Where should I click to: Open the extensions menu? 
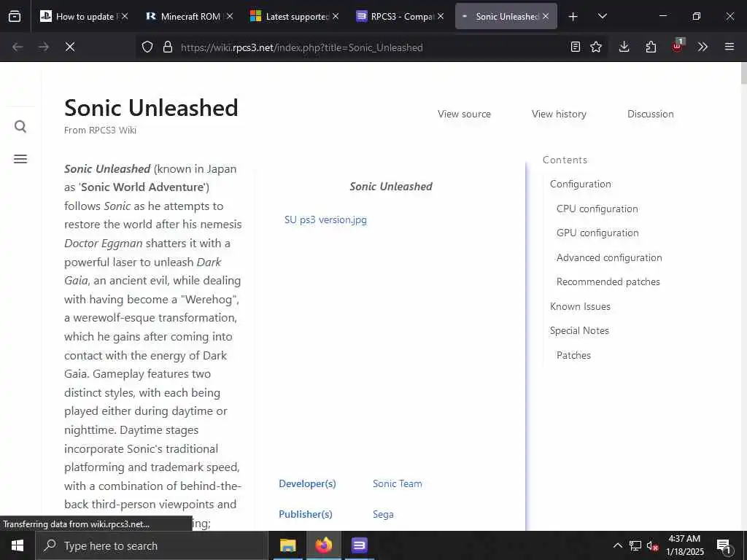[x=651, y=47]
